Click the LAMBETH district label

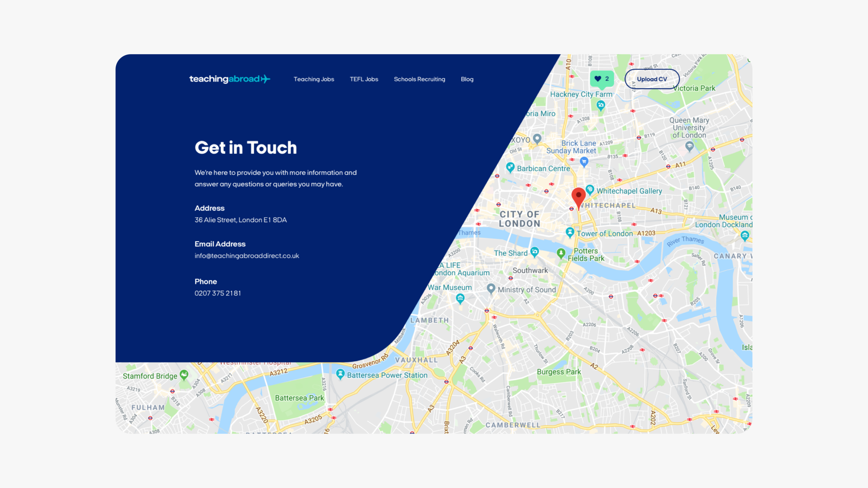pyautogui.click(x=429, y=320)
